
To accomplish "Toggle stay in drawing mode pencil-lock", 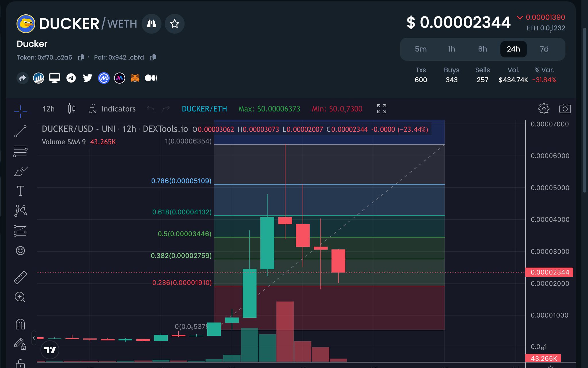I will point(20,344).
